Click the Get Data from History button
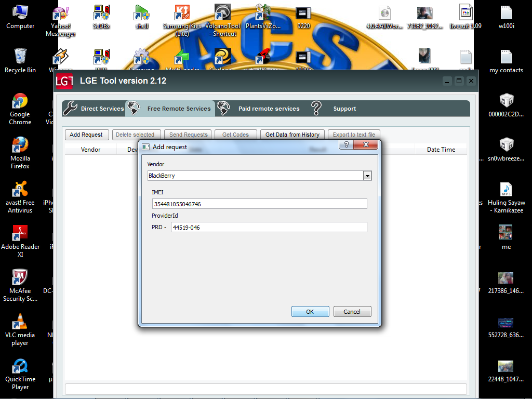 [292, 135]
